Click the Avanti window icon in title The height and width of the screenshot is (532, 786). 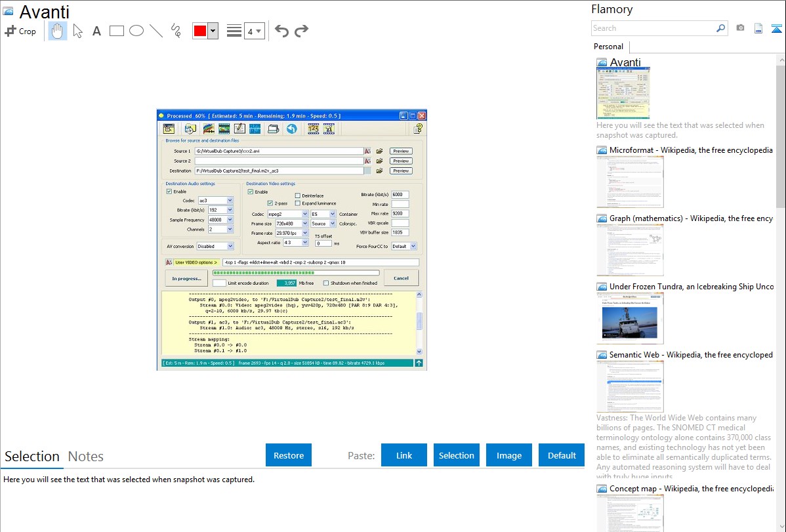[8, 10]
